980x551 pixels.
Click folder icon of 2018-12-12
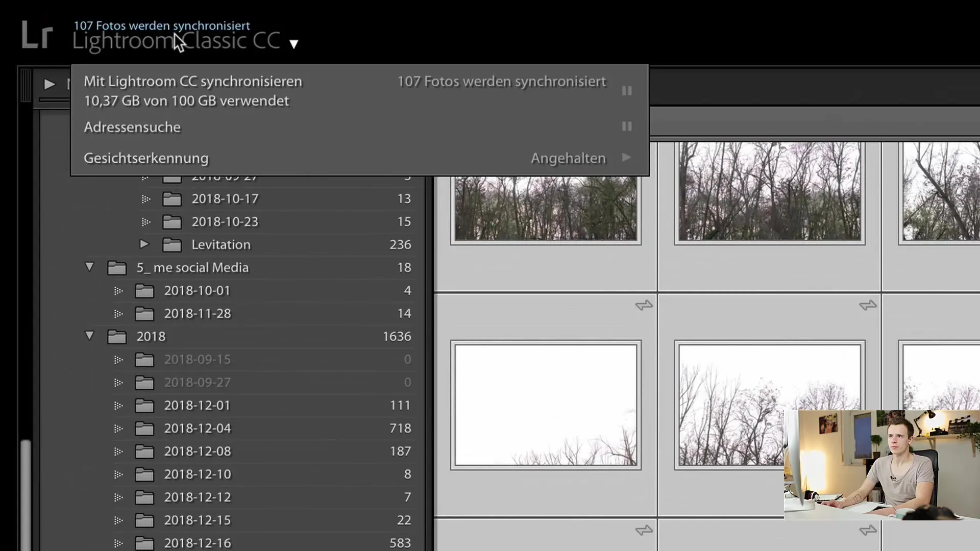tap(144, 497)
